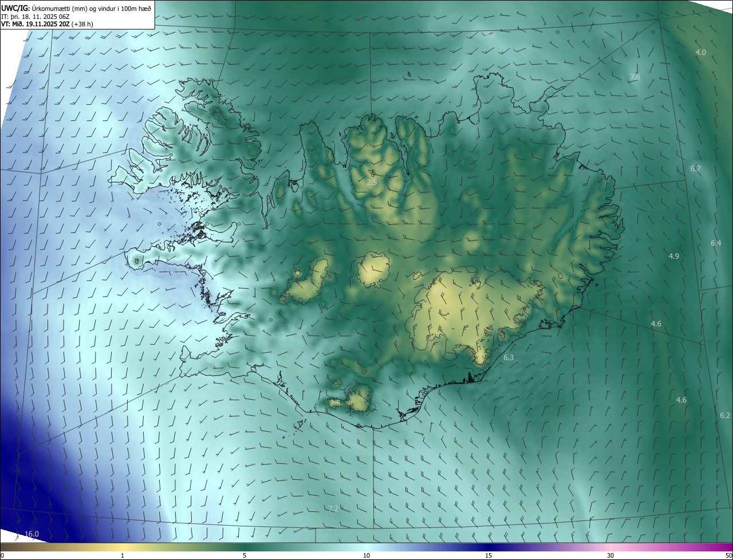The height and width of the screenshot is (560, 733).
Task: Click the 6.7 value label off the east coast
Action: (x=696, y=168)
